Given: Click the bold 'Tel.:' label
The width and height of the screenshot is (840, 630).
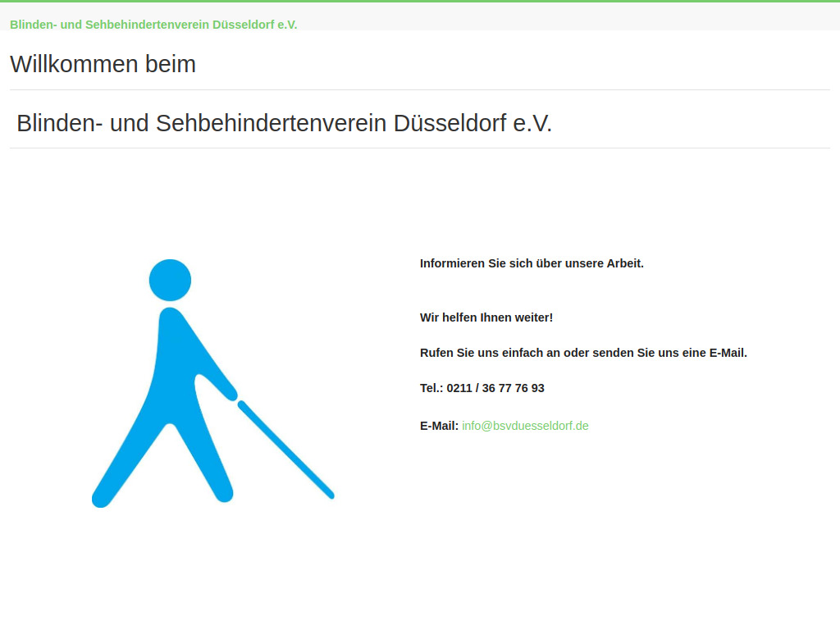Looking at the screenshot, I should (x=431, y=388).
